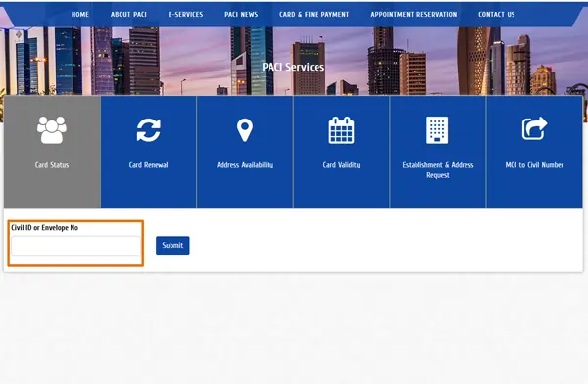This screenshot has width=588, height=384.
Task: Select the Card Renewal label
Action: click(x=149, y=165)
